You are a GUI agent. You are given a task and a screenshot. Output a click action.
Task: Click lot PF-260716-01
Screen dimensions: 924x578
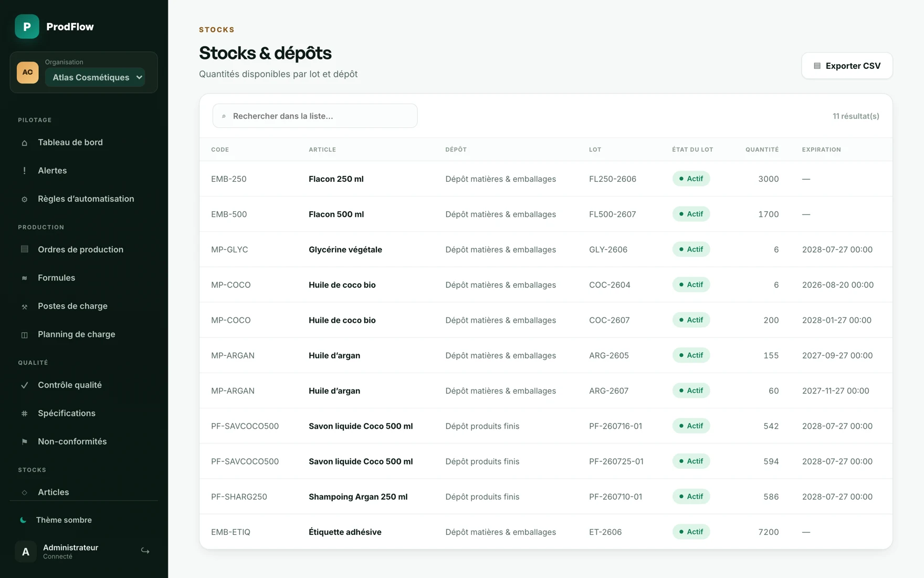pyautogui.click(x=615, y=426)
